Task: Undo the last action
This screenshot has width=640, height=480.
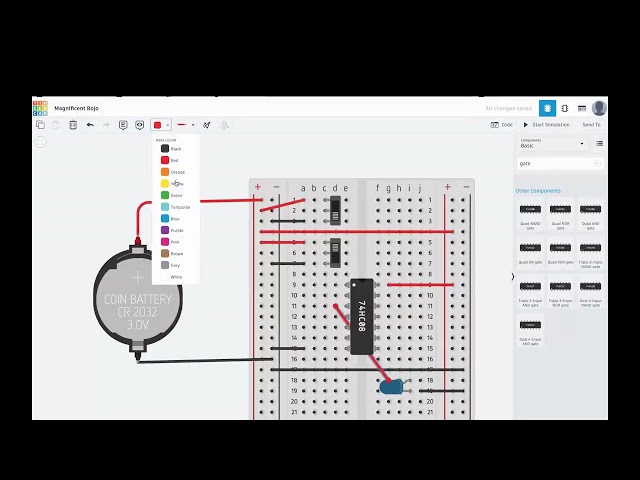Action: pos(90,125)
